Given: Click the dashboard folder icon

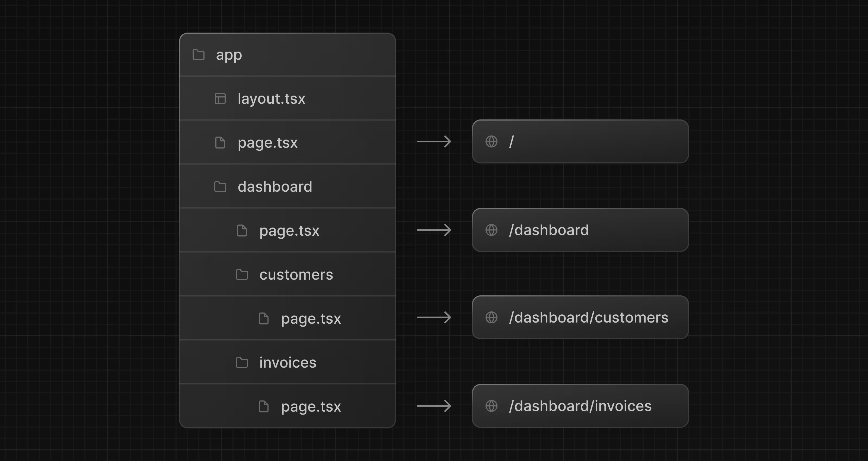Looking at the screenshot, I should [220, 187].
